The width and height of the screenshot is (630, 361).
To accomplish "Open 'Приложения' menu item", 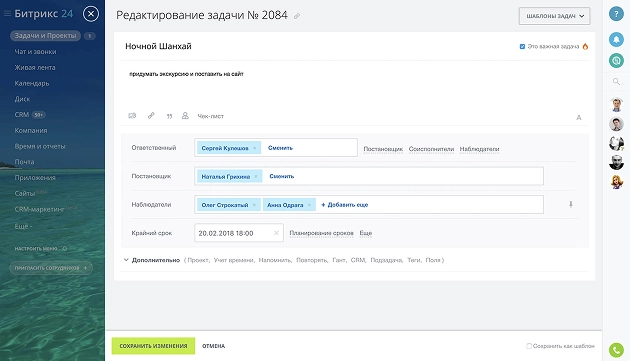I will (x=35, y=178).
